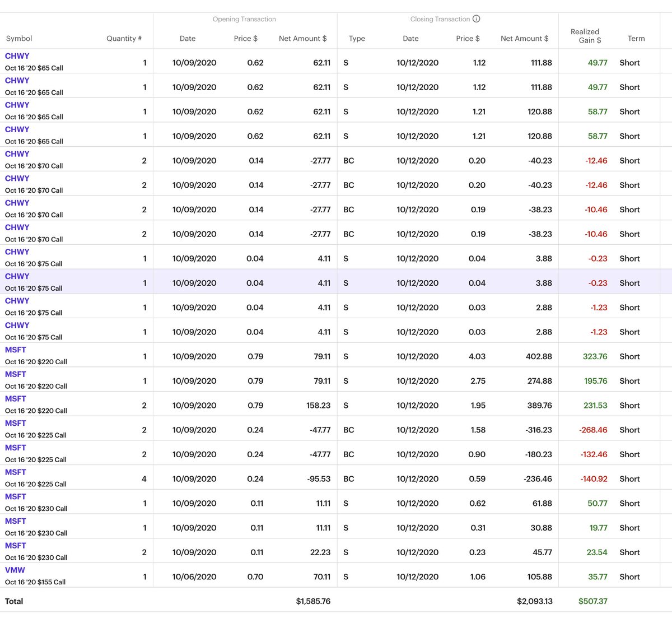The width and height of the screenshot is (672, 623).
Task: Sort by the Symbol column header
Action: (x=19, y=39)
